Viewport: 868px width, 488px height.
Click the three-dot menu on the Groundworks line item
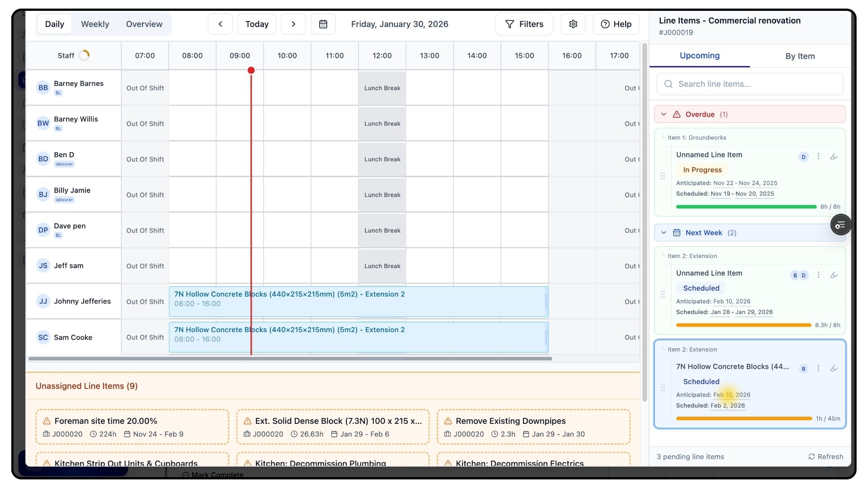click(818, 157)
